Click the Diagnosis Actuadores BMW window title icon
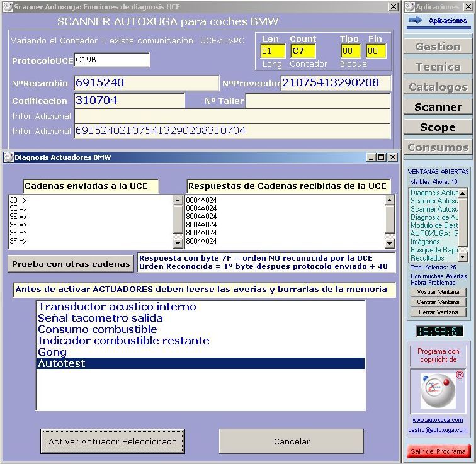 click(9, 157)
